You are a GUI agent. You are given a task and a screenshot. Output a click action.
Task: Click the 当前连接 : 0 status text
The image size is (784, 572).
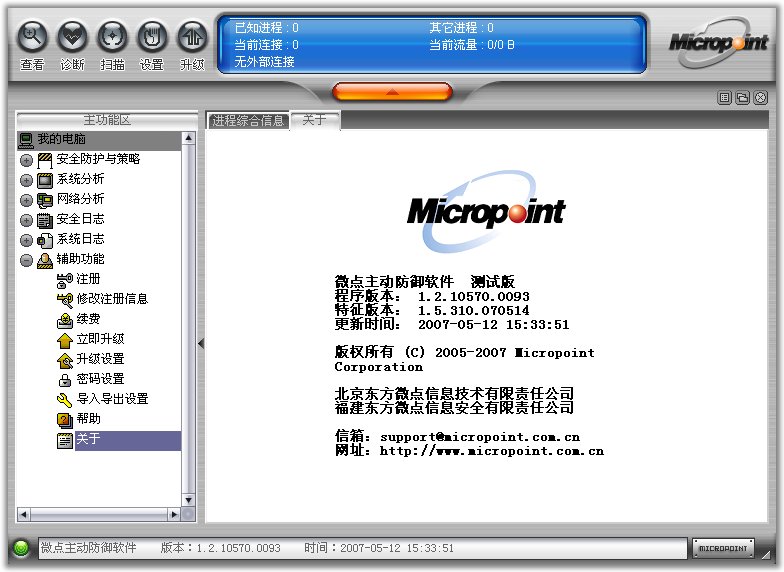click(266, 45)
